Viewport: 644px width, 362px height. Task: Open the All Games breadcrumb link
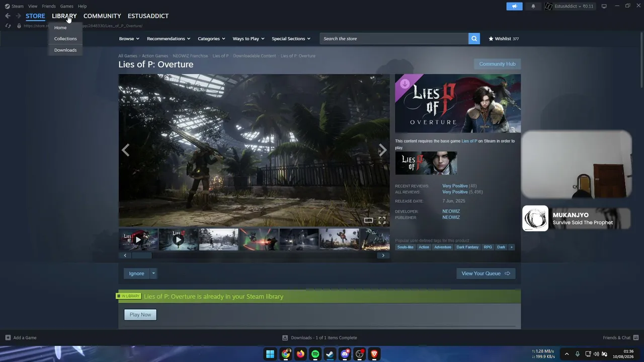[128, 56]
